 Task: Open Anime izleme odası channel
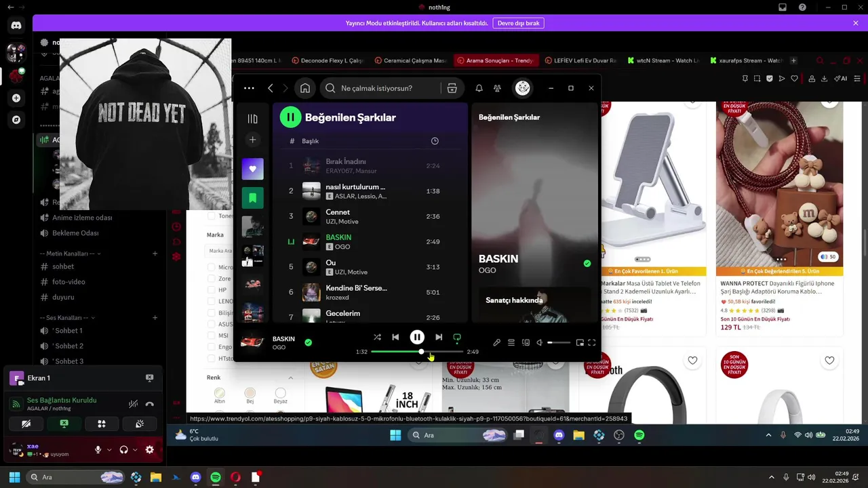point(82,218)
